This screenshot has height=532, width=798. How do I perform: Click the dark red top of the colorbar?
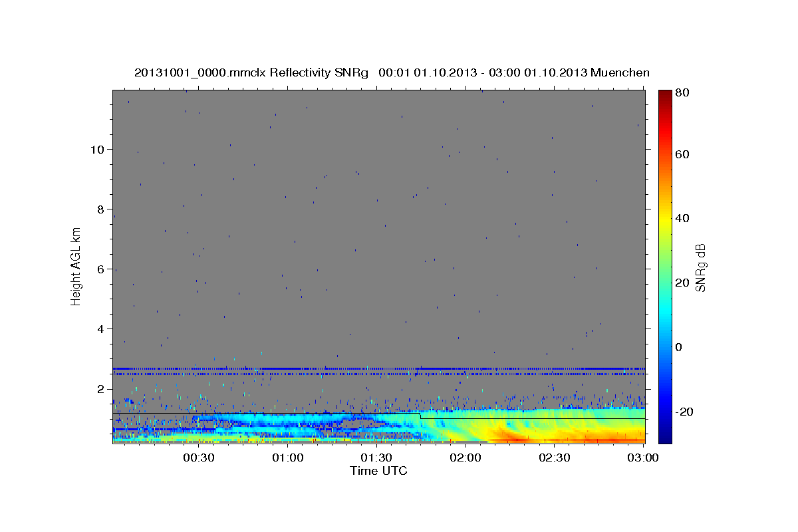pos(665,94)
